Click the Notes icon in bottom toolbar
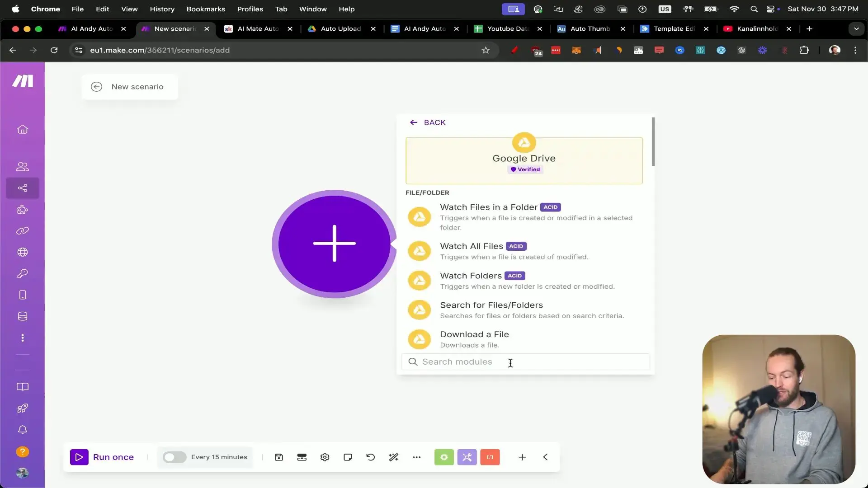Image resolution: width=868 pixels, height=488 pixels. [x=348, y=457]
